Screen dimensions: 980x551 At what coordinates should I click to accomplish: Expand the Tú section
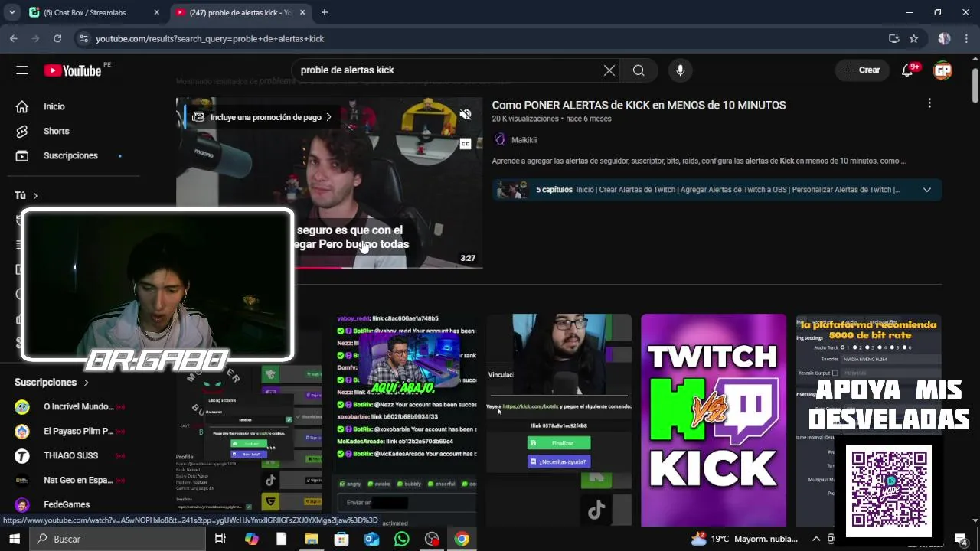26,195
